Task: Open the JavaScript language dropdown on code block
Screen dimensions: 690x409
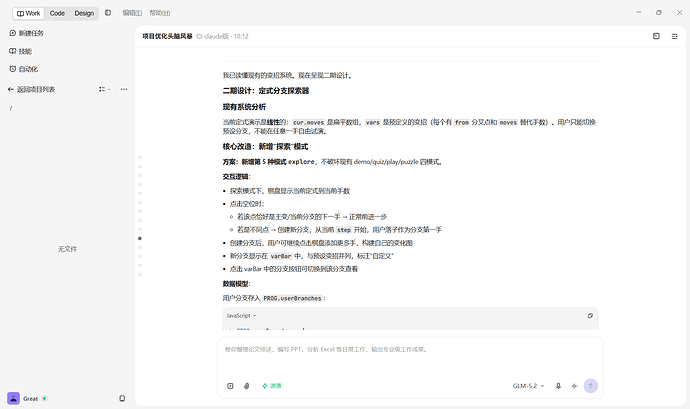Action: [x=241, y=316]
